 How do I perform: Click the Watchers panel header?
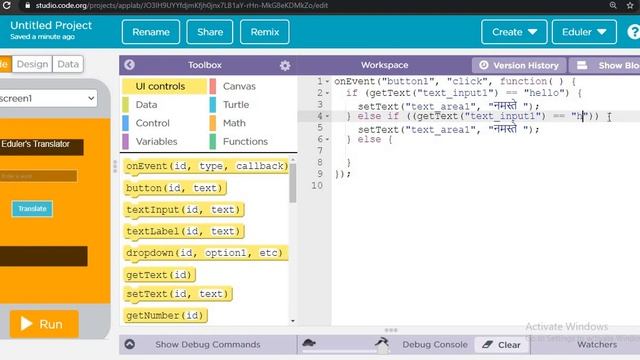pyautogui.click(x=596, y=345)
